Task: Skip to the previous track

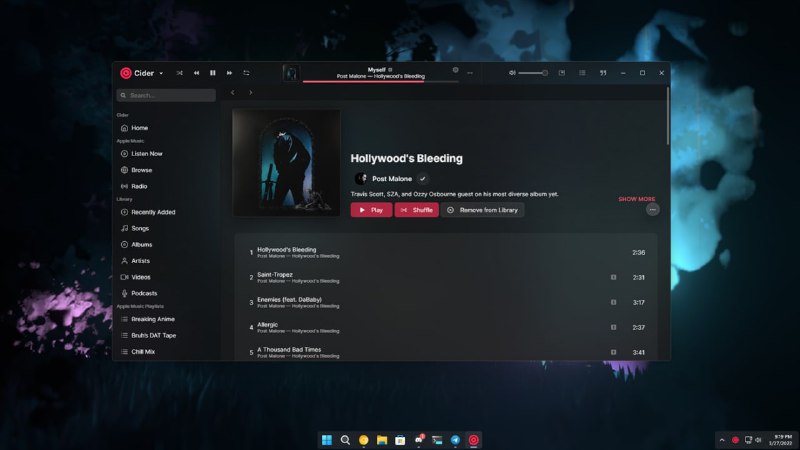Action: tap(196, 73)
